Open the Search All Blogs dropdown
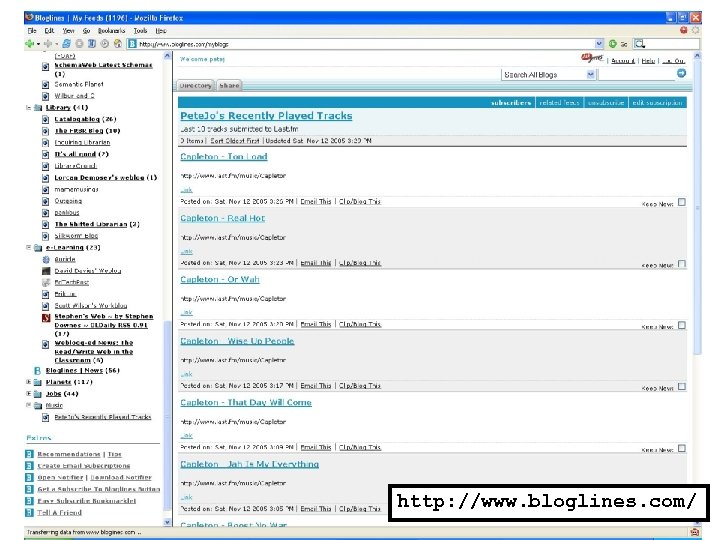The height and width of the screenshot is (540, 720). [x=591, y=74]
